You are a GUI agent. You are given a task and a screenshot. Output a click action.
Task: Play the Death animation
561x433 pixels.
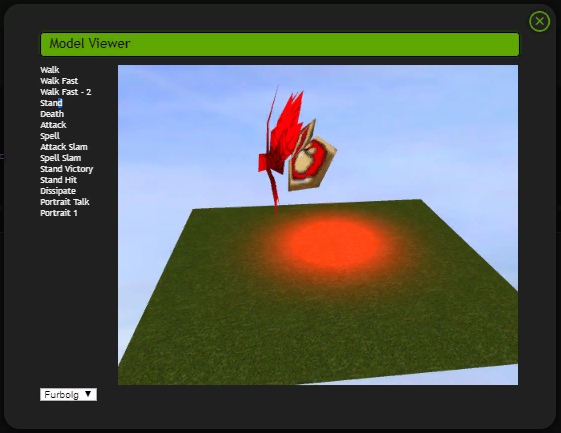point(52,114)
